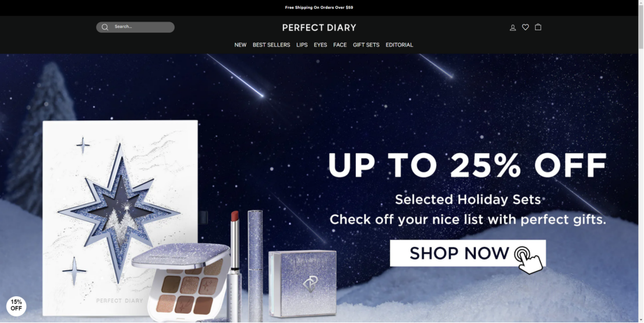Open the FACE category
This screenshot has width=644, height=323.
tap(339, 45)
